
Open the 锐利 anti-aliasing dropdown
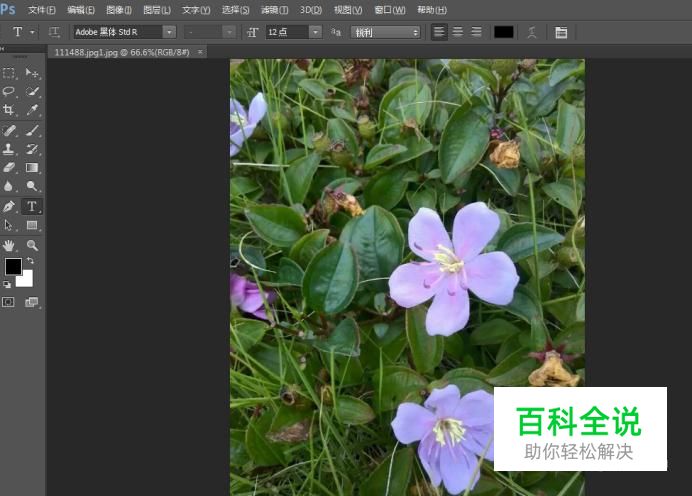pyautogui.click(x=385, y=32)
